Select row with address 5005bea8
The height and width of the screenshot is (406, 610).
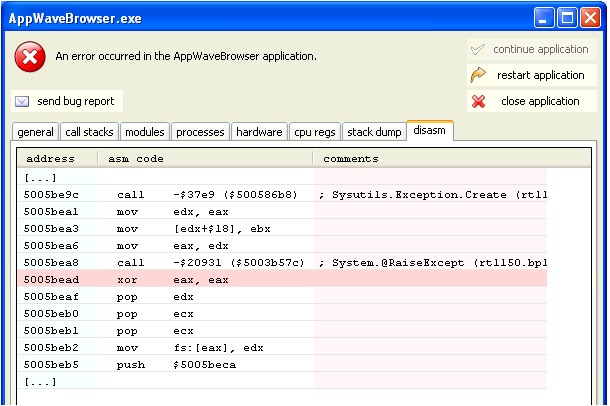282,263
